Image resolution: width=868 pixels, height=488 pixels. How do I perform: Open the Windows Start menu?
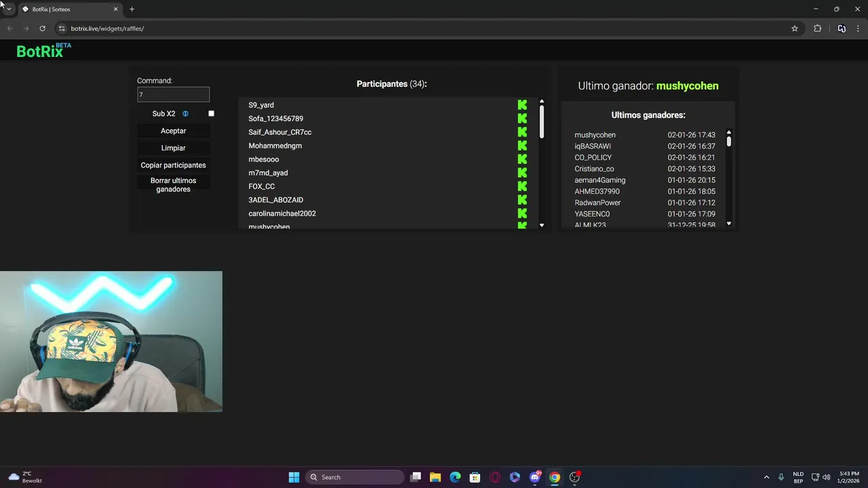click(x=294, y=477)
